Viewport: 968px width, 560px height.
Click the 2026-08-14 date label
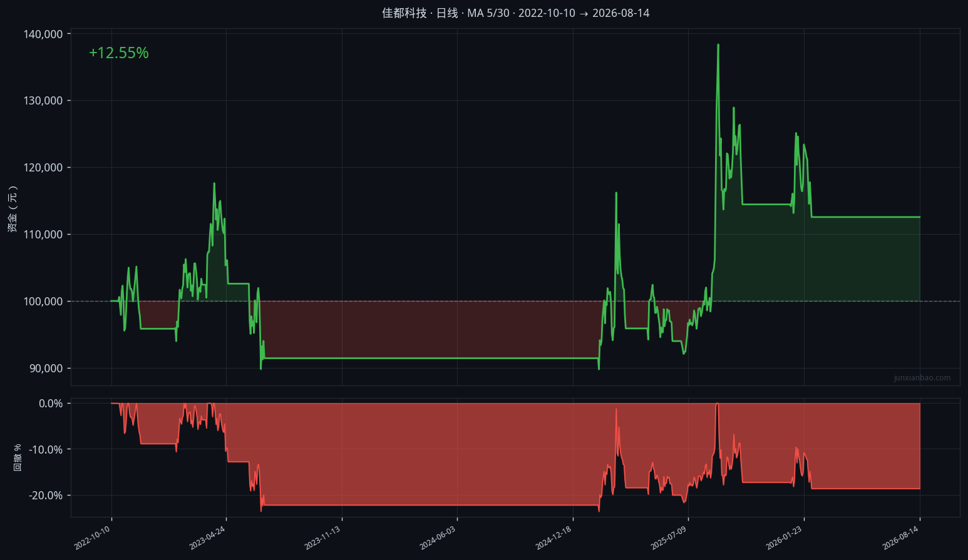tap(900, 538)
